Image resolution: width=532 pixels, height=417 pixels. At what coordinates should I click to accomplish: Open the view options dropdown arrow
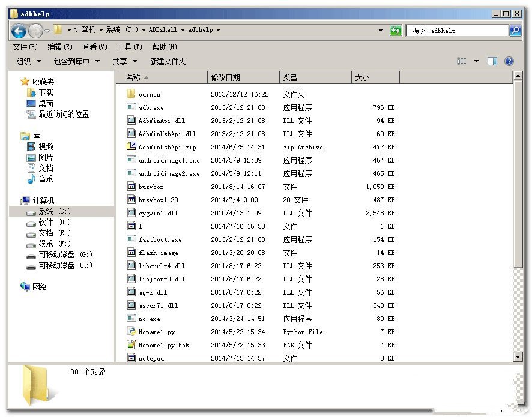[477, 61]
